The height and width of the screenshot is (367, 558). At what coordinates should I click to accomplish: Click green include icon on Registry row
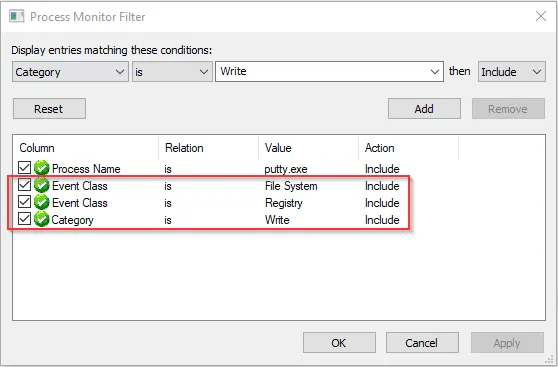(x=41, y=202)
